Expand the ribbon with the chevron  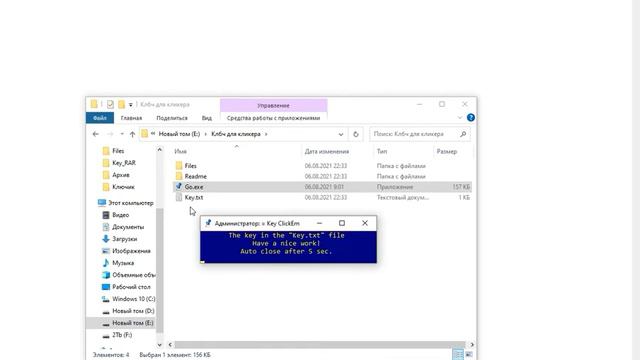tap(460, 118)
